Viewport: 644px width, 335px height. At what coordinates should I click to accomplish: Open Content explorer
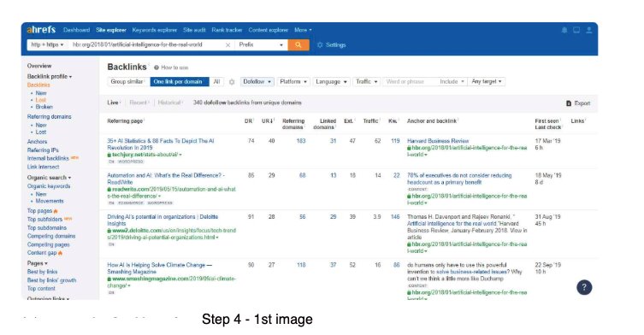269,30
